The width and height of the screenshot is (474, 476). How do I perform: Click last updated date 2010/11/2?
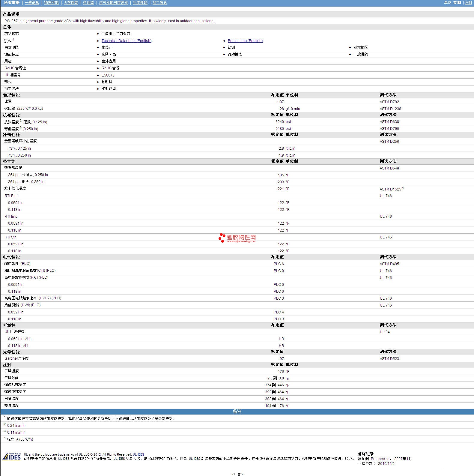coord(386,464)
